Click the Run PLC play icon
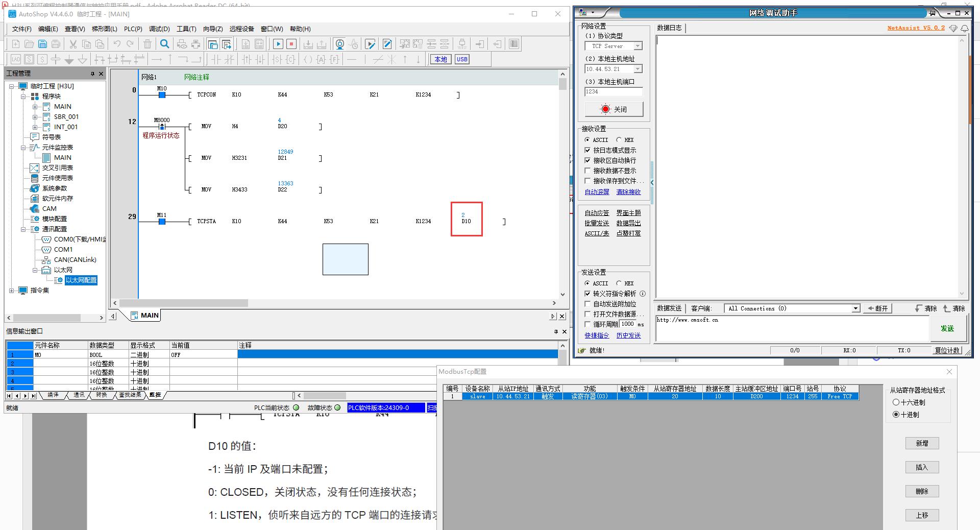The image size is (980, 530). 278,44
